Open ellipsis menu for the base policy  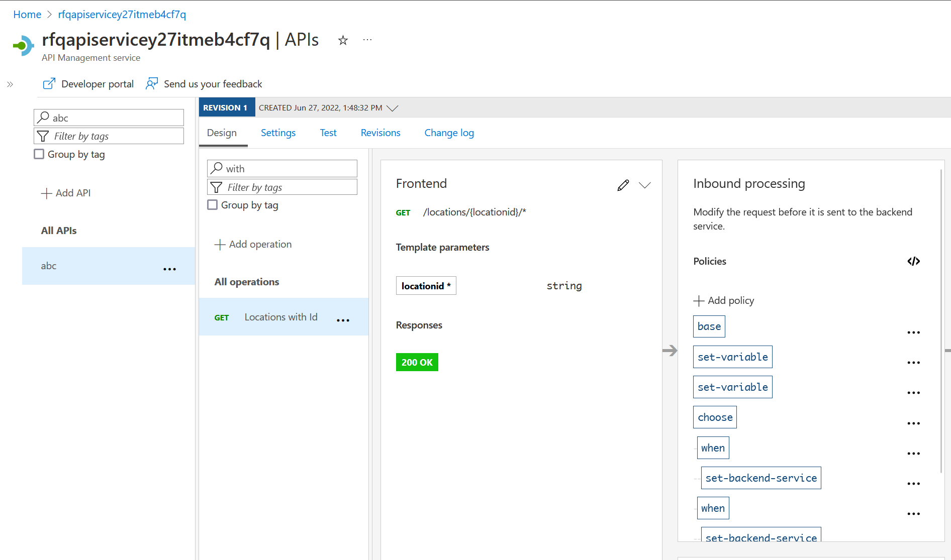(x=914, y=332)
